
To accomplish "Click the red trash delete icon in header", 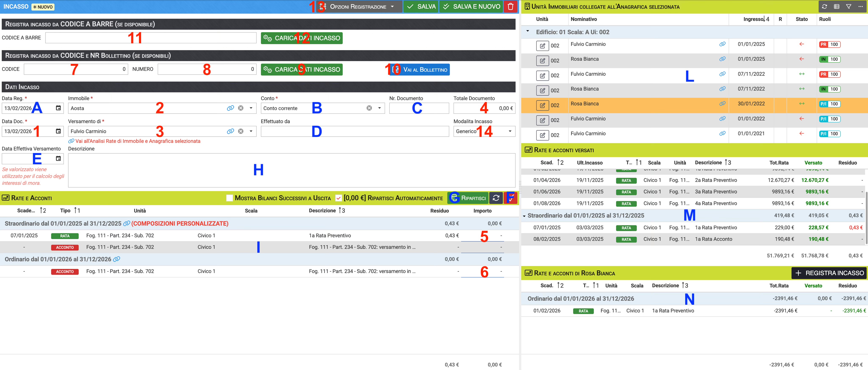I will pyautogui.click(x=511, y=6).
